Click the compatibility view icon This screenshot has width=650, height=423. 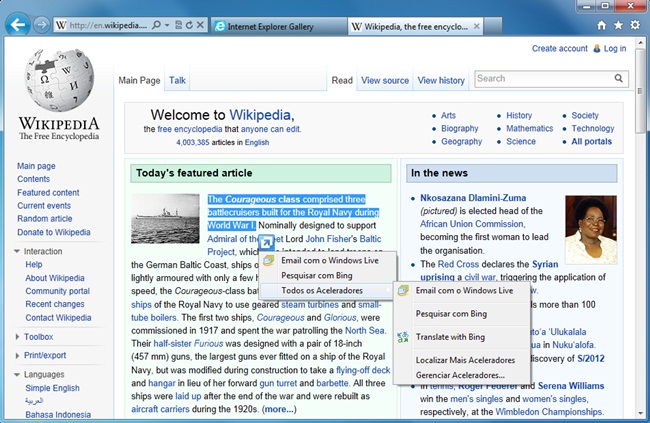179,25
